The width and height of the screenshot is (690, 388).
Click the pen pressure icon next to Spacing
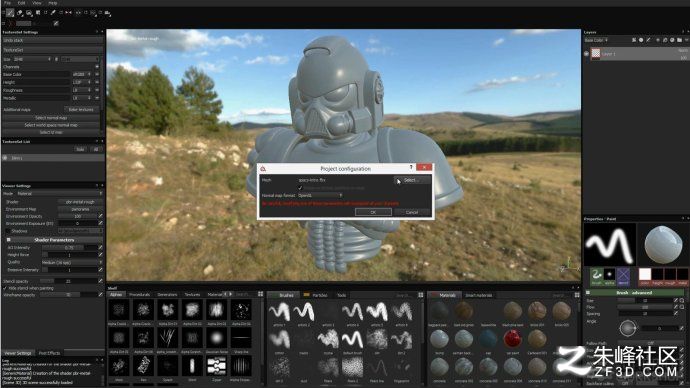tap(675, 313)
